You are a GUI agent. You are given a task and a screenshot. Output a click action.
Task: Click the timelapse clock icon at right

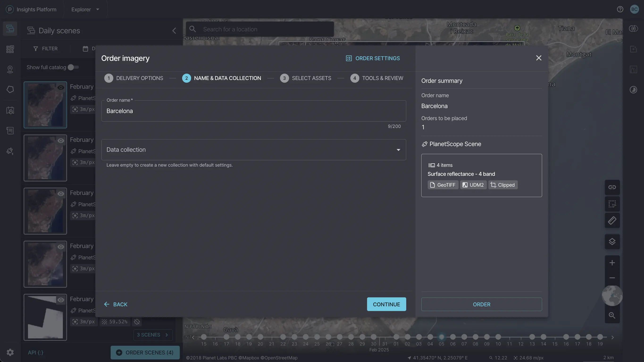(633, 90)
